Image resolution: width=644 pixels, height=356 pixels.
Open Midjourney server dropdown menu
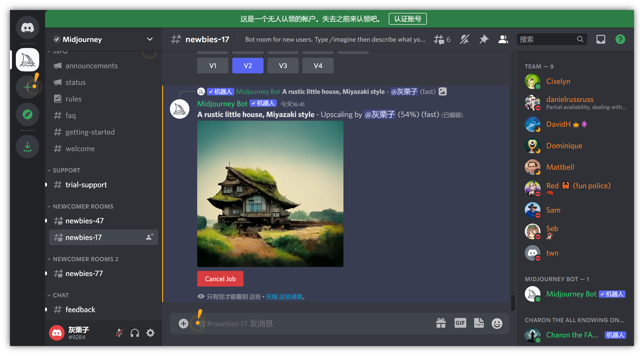click(150, 39)
